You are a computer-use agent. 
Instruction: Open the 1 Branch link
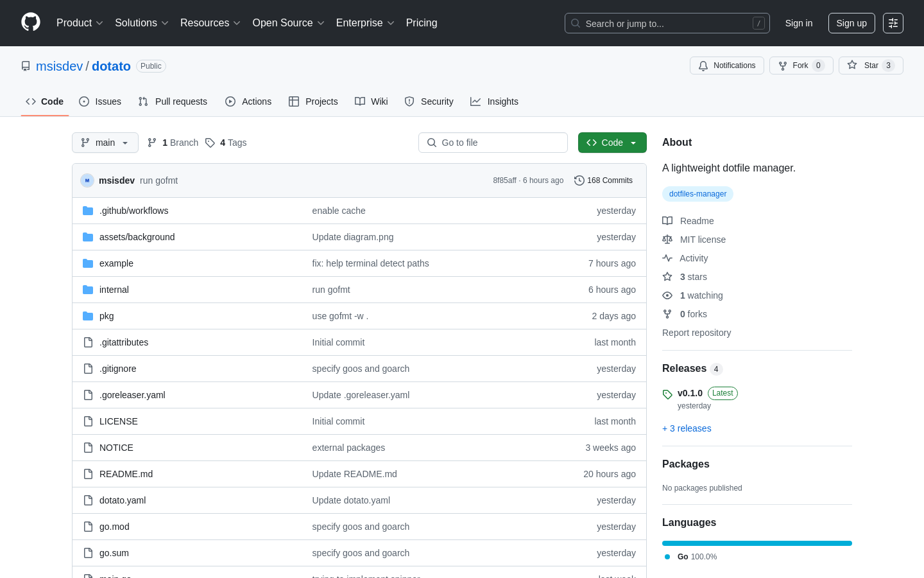[173, 143]
